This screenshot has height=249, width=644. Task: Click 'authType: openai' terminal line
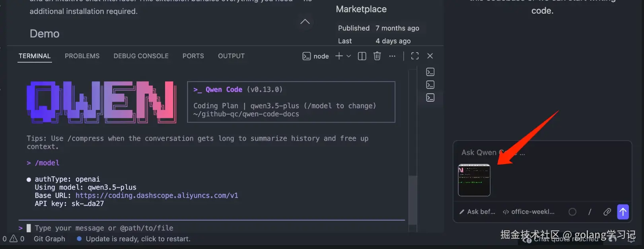(67, 179)
